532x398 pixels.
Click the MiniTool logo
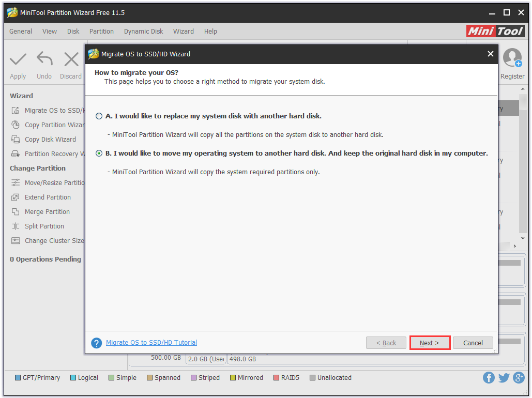click(x=495, y=31)
